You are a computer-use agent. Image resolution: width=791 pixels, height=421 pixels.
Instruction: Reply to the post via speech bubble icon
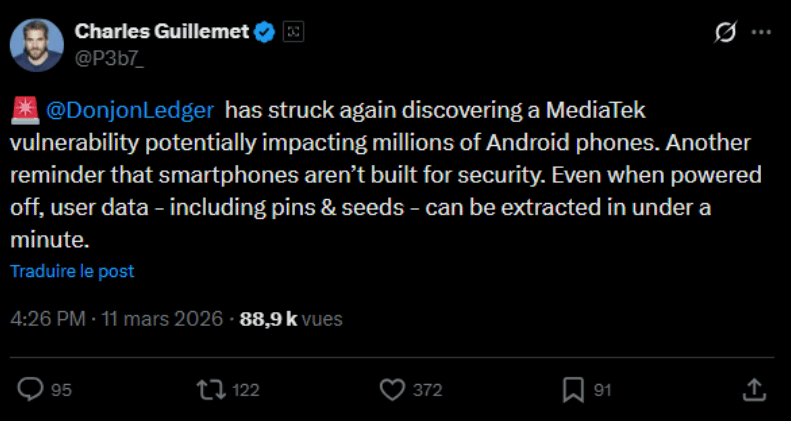32,389
